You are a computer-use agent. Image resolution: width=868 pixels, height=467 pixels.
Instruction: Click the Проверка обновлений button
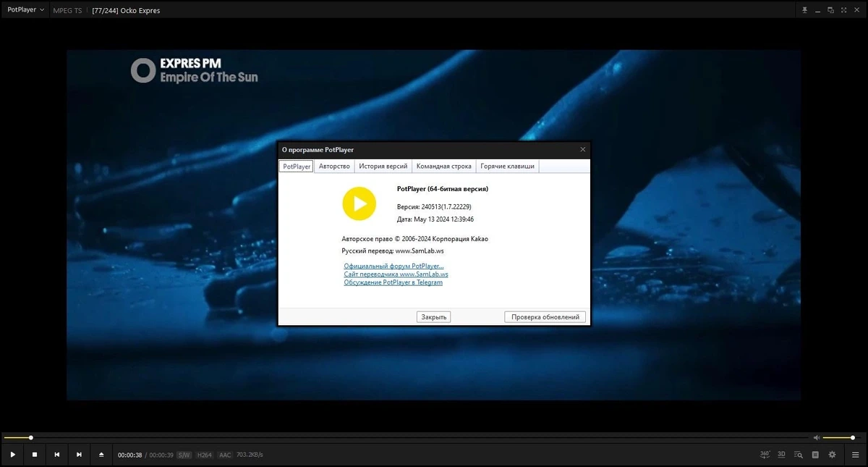(545, 317)
